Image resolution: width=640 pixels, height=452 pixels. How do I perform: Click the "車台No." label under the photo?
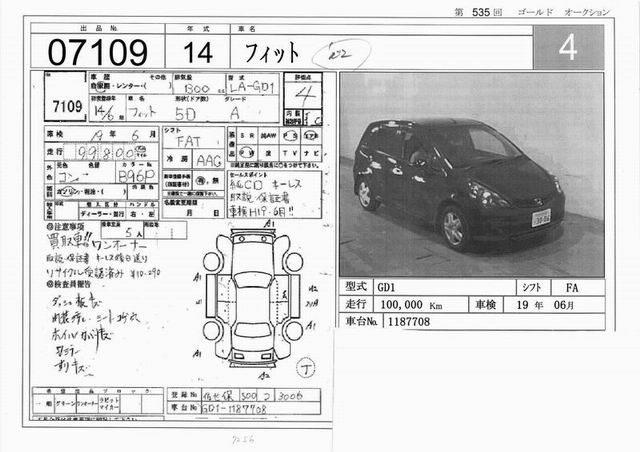[x=361, y=321]
